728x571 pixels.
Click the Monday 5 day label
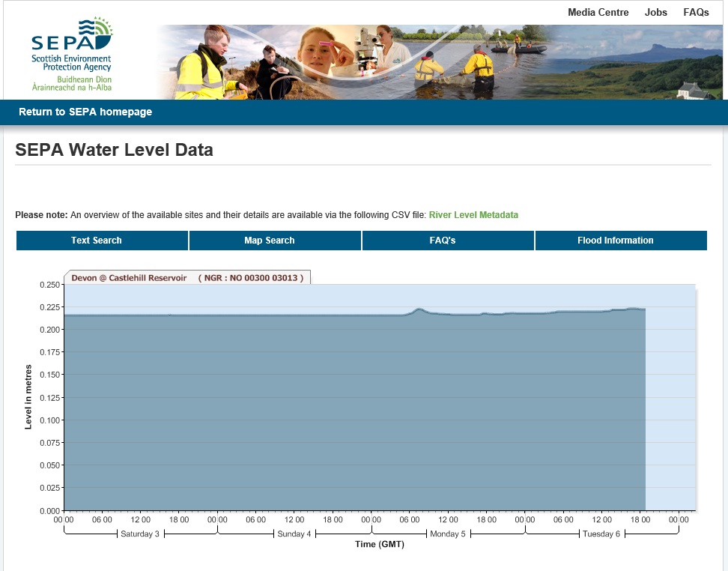click(x=448, y=534)
